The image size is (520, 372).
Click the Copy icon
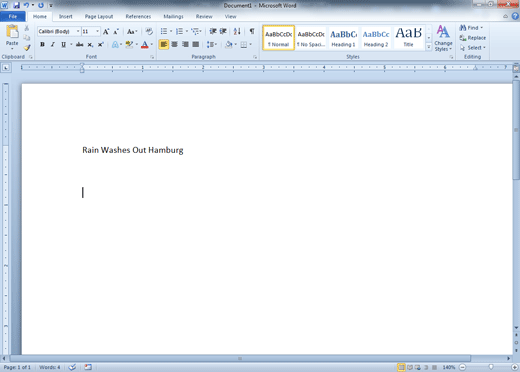[27, 37]
